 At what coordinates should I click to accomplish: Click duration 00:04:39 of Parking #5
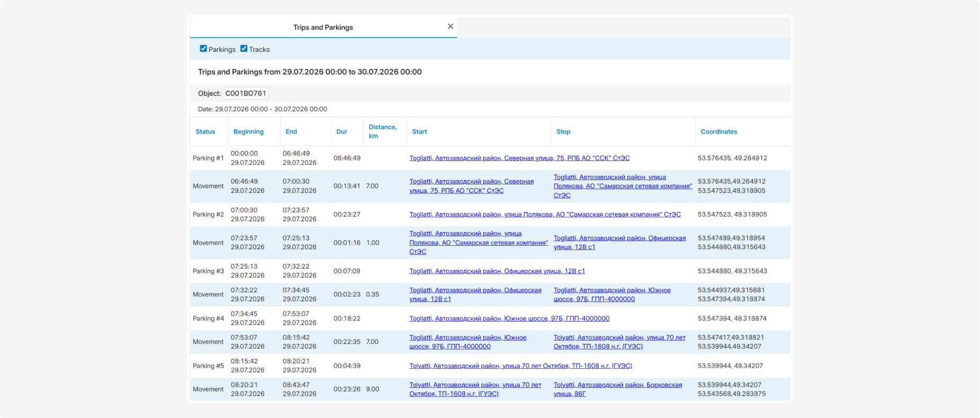[347, 366]
